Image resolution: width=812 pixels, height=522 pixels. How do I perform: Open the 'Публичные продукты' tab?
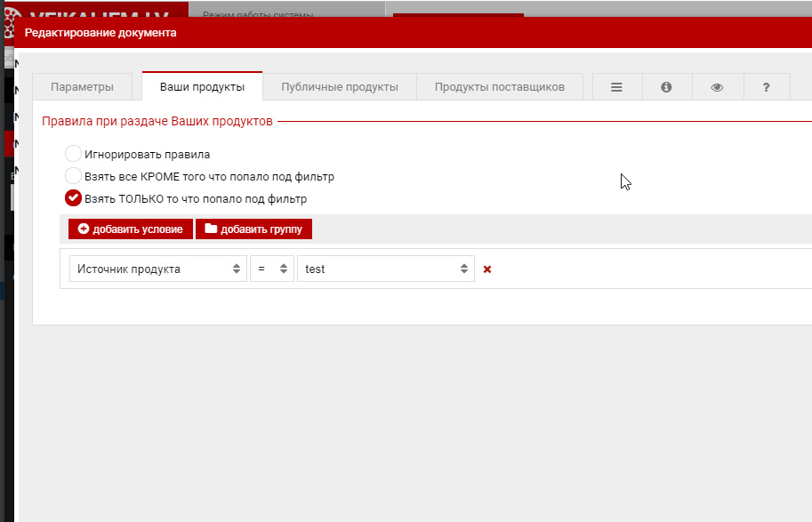click(x=339, y=87)
